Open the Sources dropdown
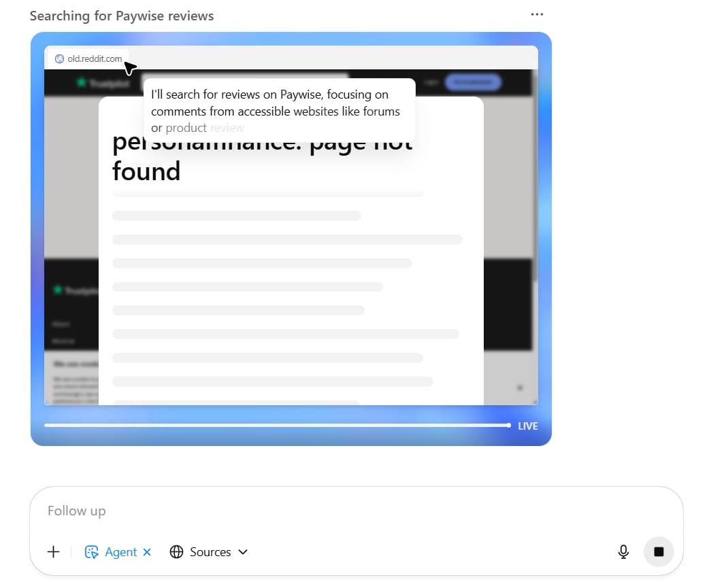The height and width of the screenshot is (582, 728). click(x=209, y=552)
